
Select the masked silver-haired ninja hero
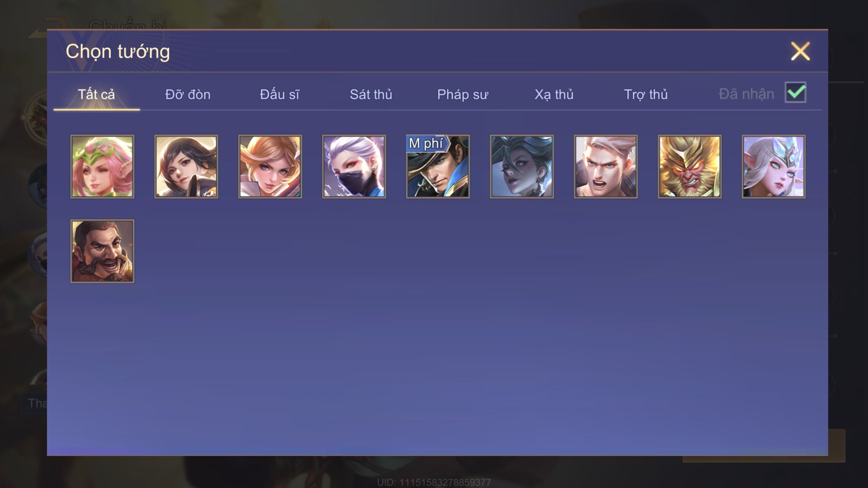pos(354,167)
